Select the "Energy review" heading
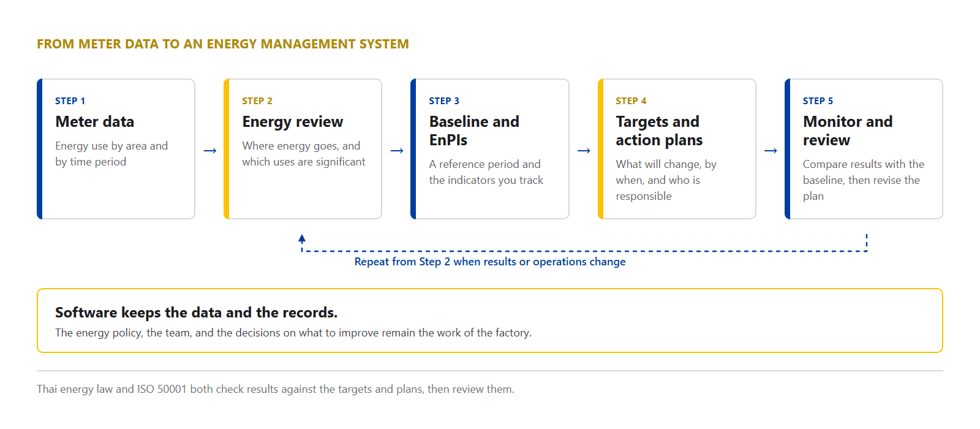Viewport: 980px width, 429px height. tap(293, 122)
